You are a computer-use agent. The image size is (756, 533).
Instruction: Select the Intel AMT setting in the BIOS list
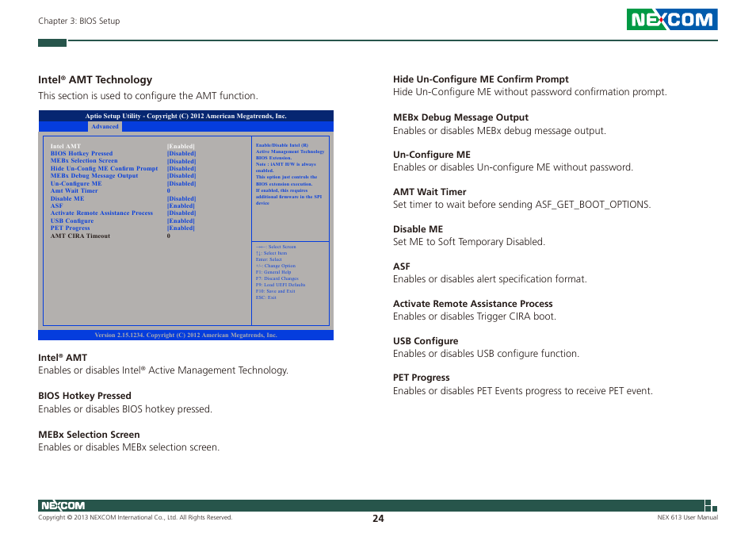(66, 146)
